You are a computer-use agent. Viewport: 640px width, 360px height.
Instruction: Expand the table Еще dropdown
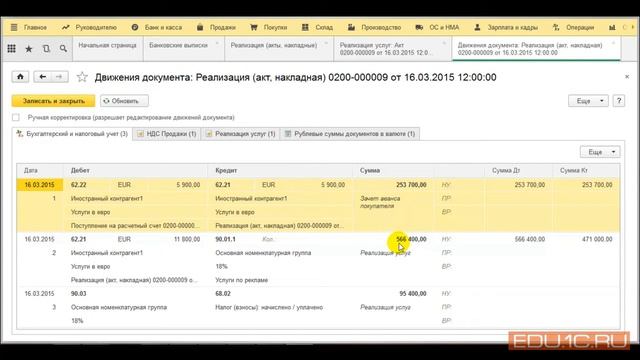[600, 152]
